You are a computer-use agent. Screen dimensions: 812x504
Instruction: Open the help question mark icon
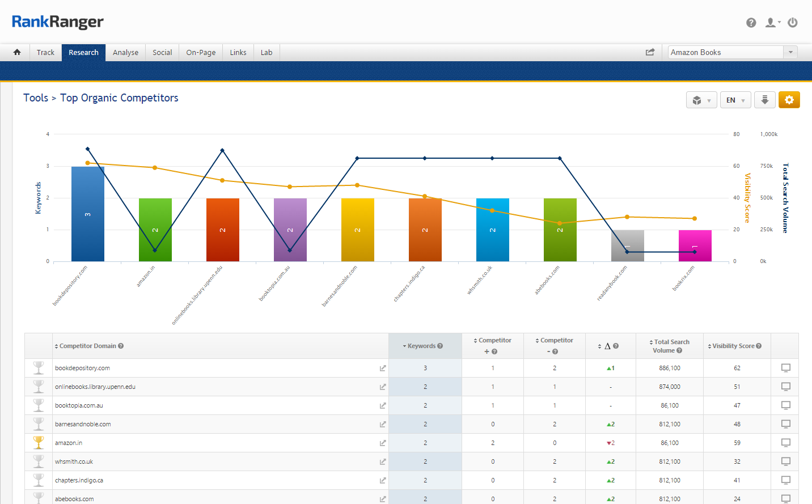[x=751, y=23]
